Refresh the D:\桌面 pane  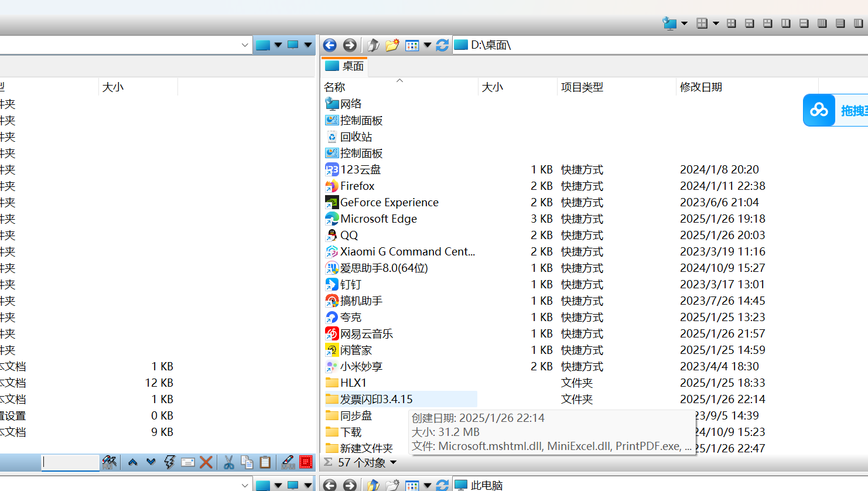(442, 45)
